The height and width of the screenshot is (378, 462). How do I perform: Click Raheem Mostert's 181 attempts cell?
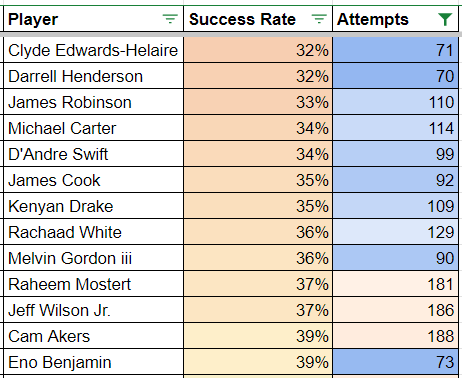pos(395,284)
